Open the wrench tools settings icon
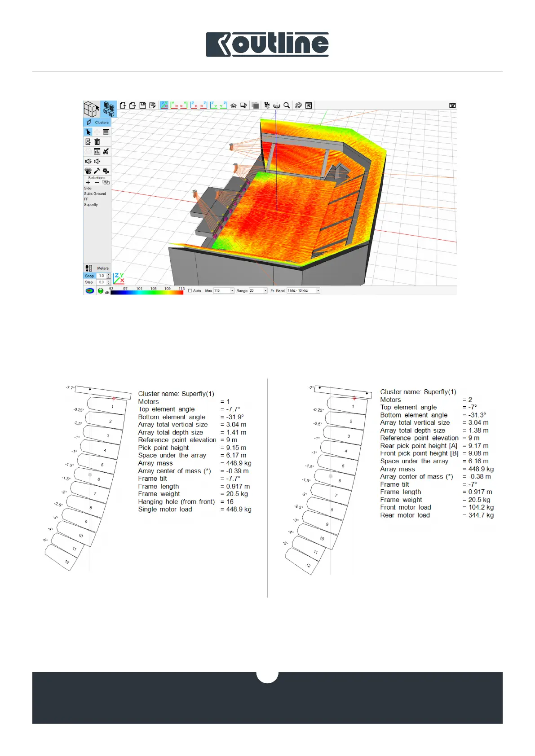Screen dimensions: 535x756 [309, 105]
